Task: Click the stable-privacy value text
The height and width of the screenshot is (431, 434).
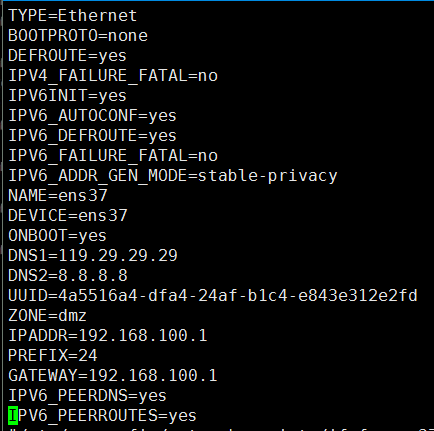Action: click(x=268, y=176)
